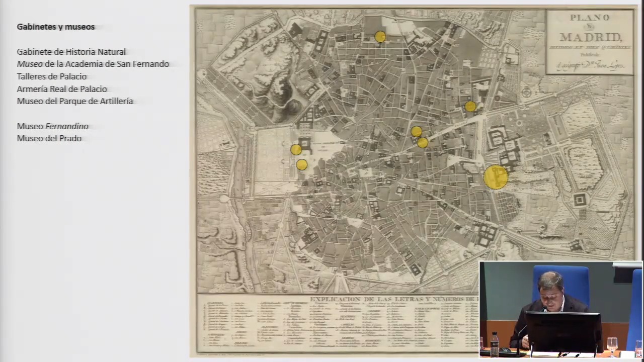Click the lower yellow marker of the western pair
Screen dimensions: 644x362
[x=301, y=164]
